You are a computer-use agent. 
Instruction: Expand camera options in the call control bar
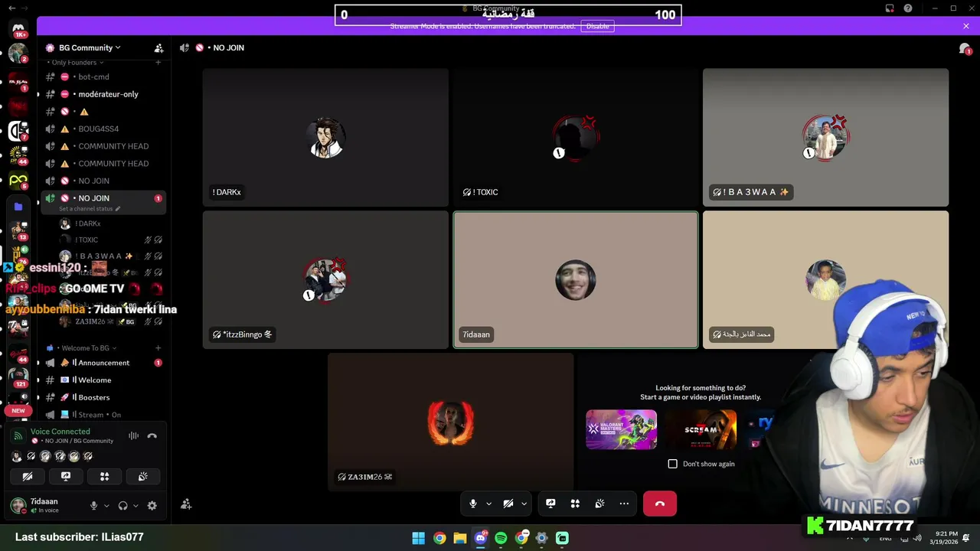pos(524,504)
